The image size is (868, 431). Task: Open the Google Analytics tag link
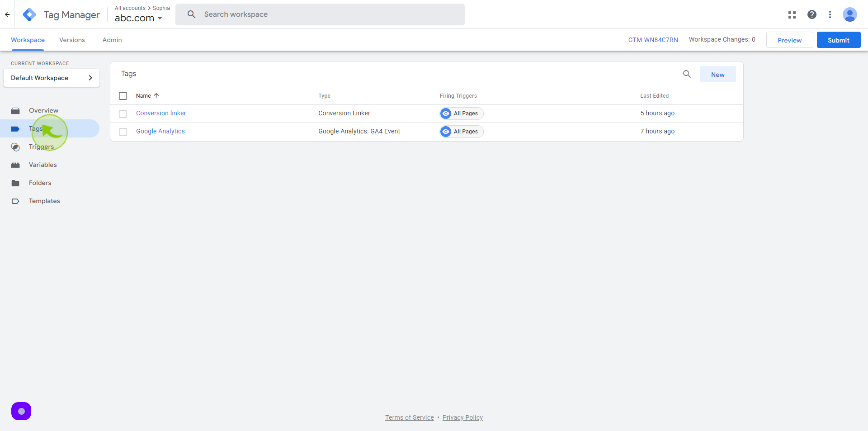tap(160, 131)
